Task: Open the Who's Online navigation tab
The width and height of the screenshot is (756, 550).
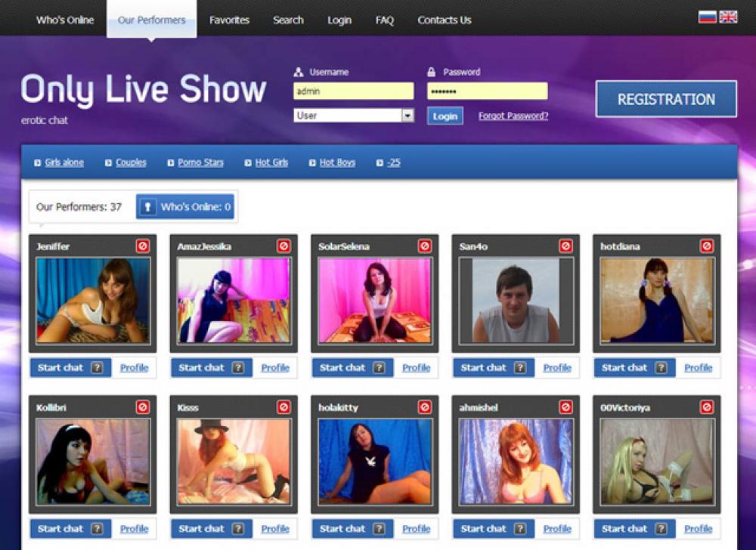Action: click(65, 20)
